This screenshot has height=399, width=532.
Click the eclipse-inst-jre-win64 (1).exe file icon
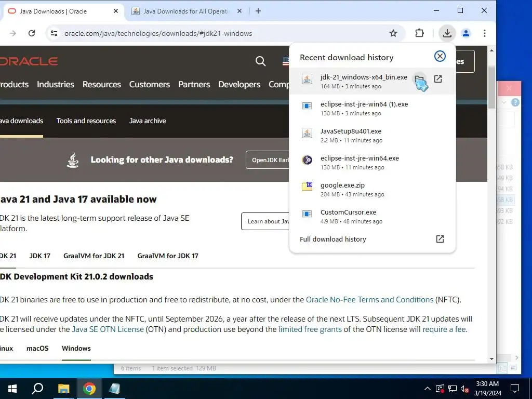click(307, 106)
